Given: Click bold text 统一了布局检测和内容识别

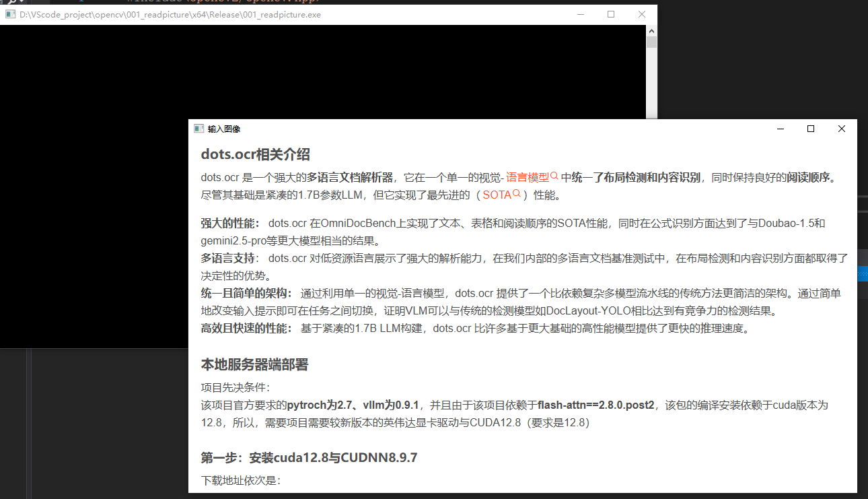Looking at the screenshot, I should click(x=636, y=178).
